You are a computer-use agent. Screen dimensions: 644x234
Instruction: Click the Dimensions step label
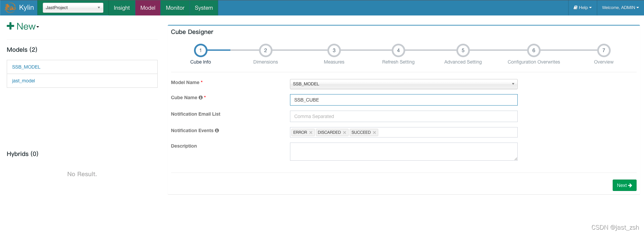tap(265, 62)
